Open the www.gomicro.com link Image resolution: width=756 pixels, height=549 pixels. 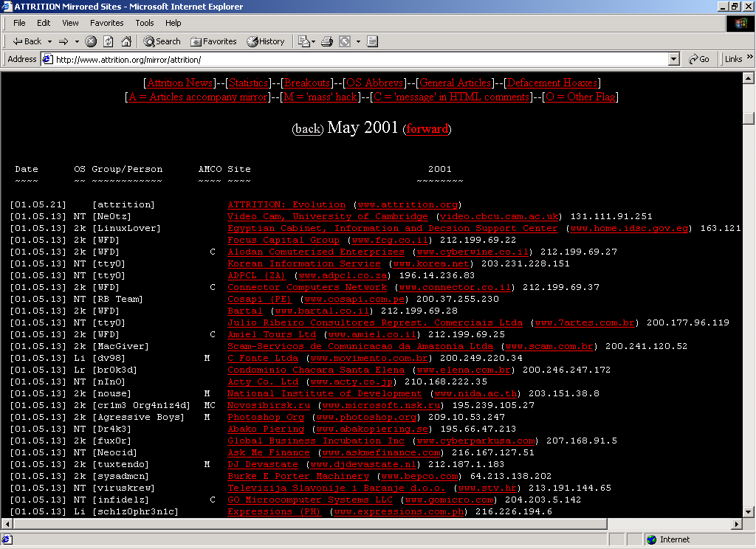coord(450,500)
